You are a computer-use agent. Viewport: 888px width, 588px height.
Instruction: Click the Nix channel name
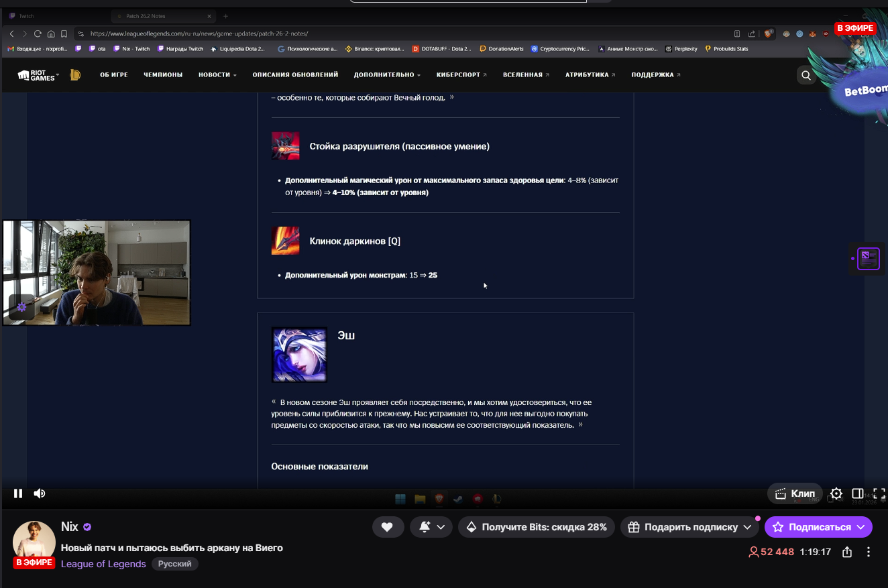pyautogui.click(x=70, y=527)
